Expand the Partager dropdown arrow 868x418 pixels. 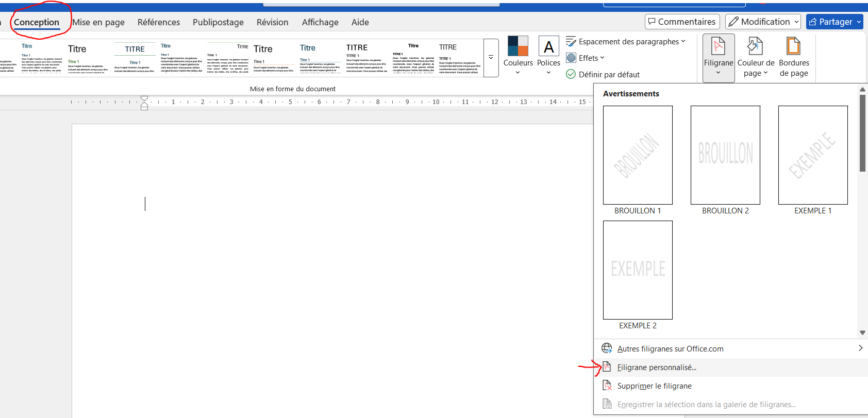859,22
